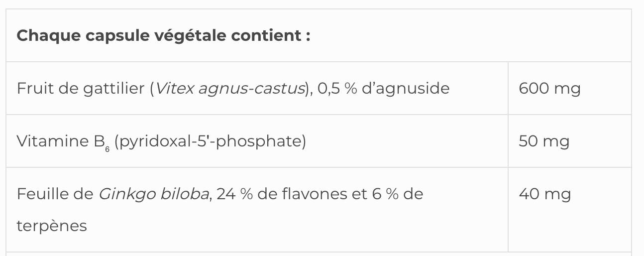Click the subscript 6 in Vitamine B6
Screen dimensions: 644x256
pyautogui.click(x=107, y=148)
